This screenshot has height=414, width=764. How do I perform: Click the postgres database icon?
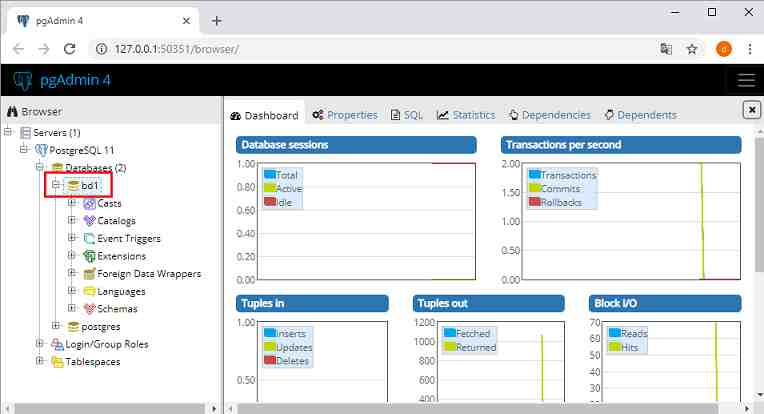pyautogui.click(x=73, y=326)
